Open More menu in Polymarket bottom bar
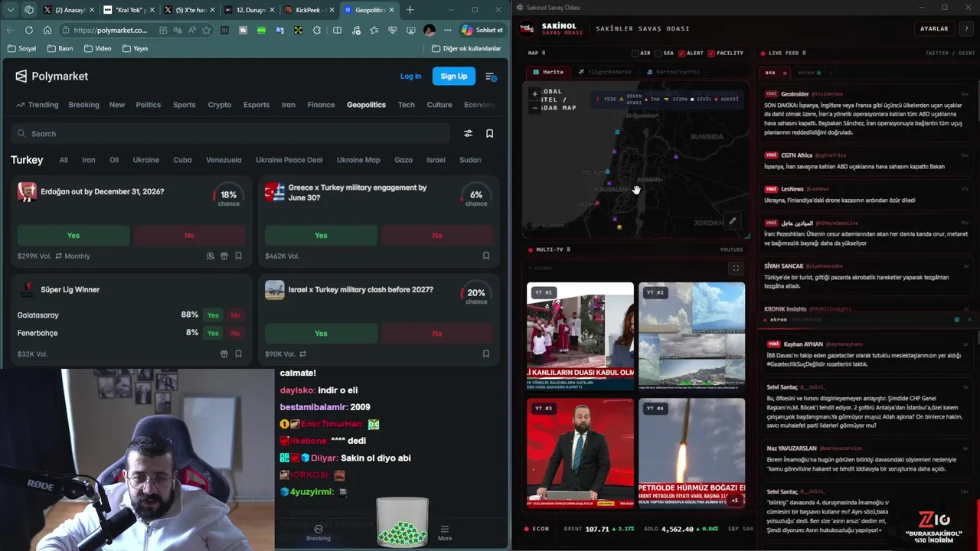This screenshot has width=980, height=551. point(444,533)
